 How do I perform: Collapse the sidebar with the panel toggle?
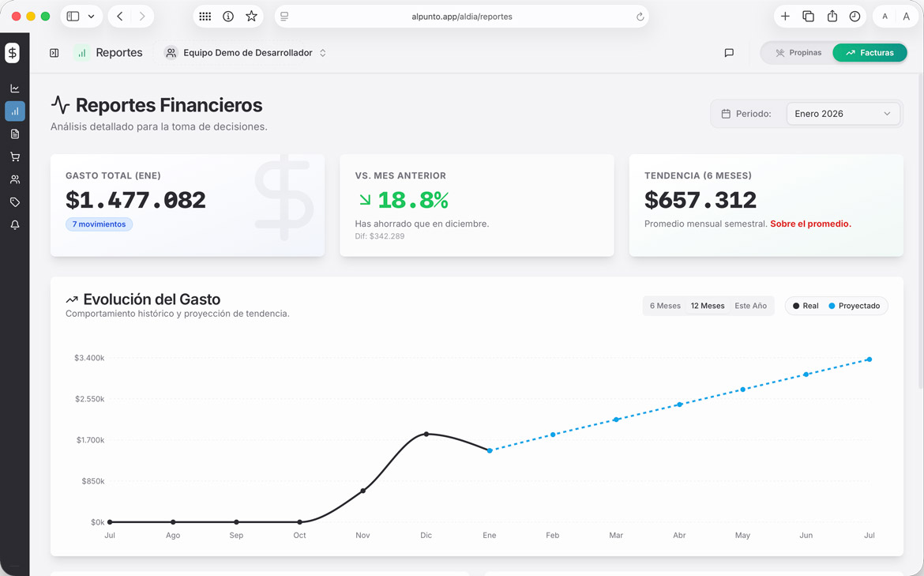(54, 52)
